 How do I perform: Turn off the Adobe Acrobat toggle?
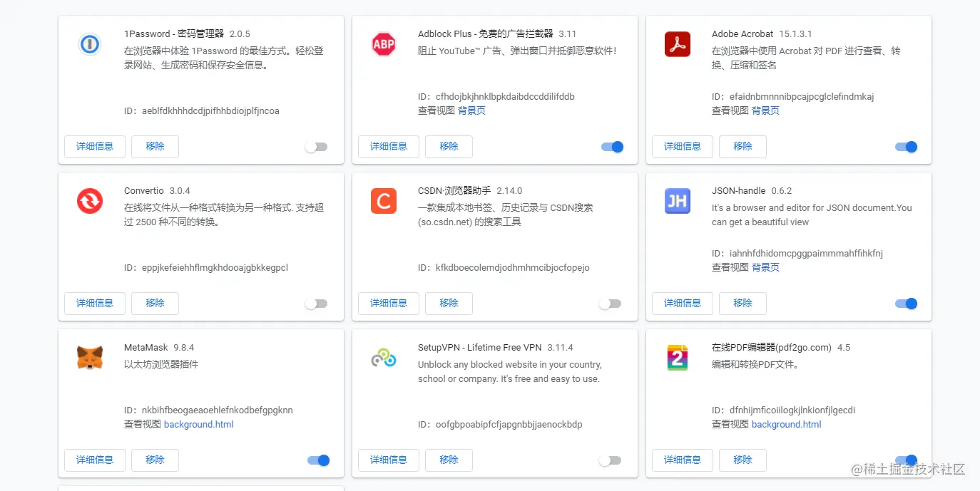pyautogui.click(x=907, y=147)
